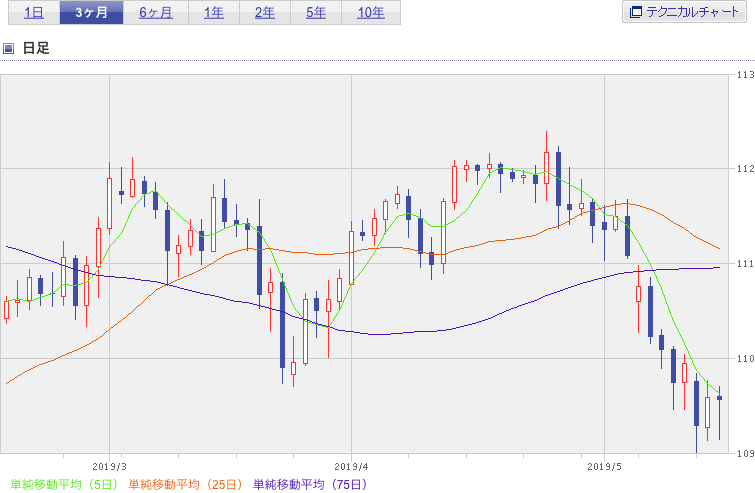755x493 pixels.
Task: Click the 日足 heading text
Action: (x=36, y=48)
